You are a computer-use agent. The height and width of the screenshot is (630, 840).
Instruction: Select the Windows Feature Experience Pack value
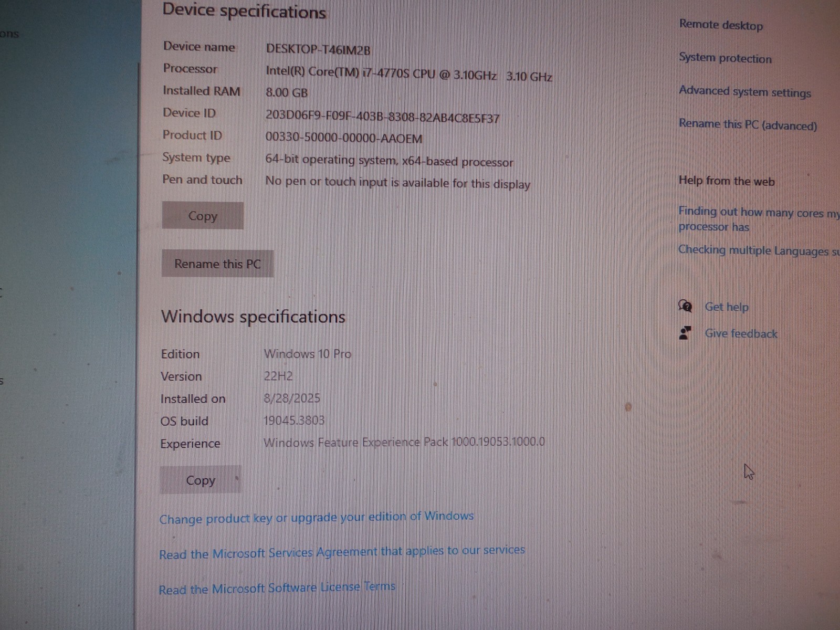tap(404, 442)
